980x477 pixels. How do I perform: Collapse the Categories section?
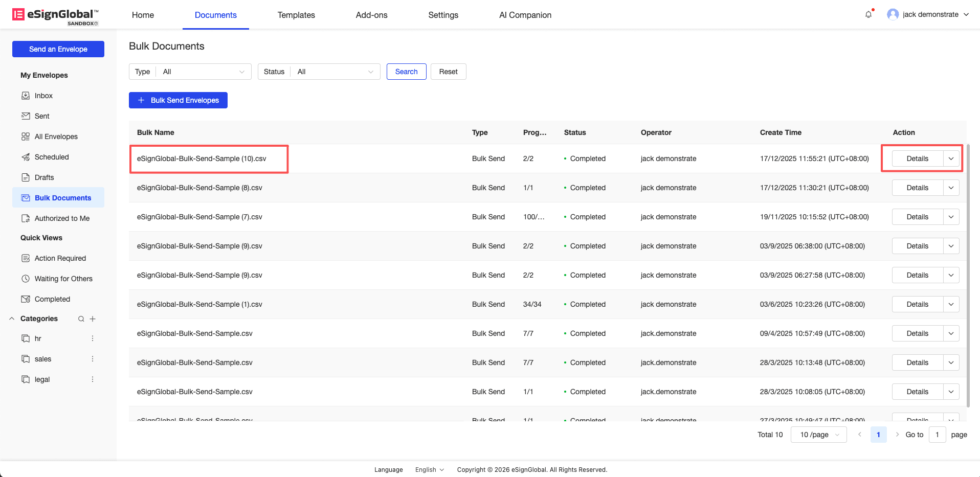(12, 319)
